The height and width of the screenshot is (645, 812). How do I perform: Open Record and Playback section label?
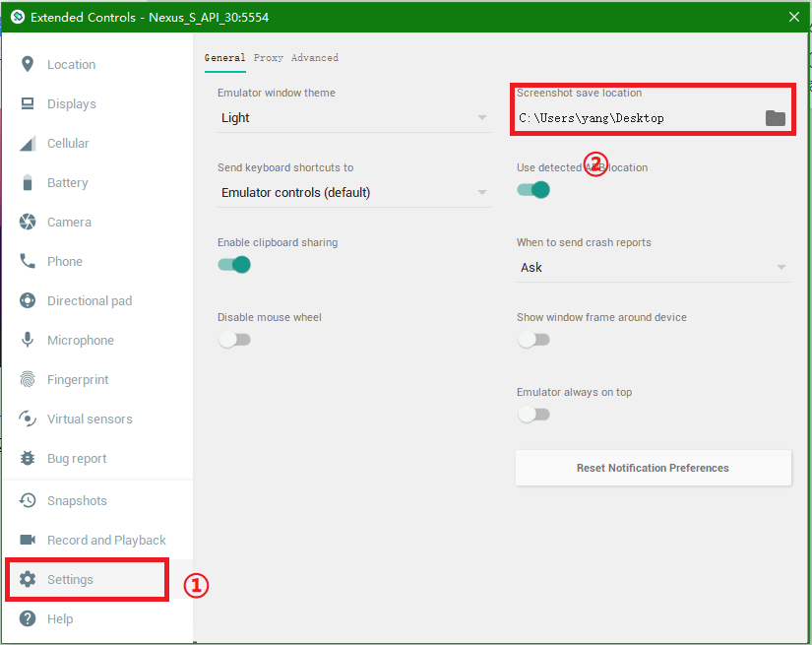click(106, 541)
